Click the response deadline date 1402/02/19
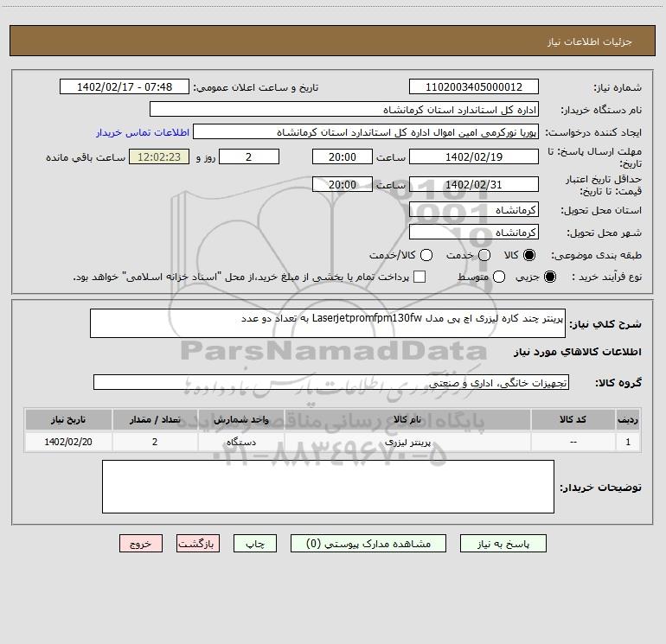 [474, 156]
